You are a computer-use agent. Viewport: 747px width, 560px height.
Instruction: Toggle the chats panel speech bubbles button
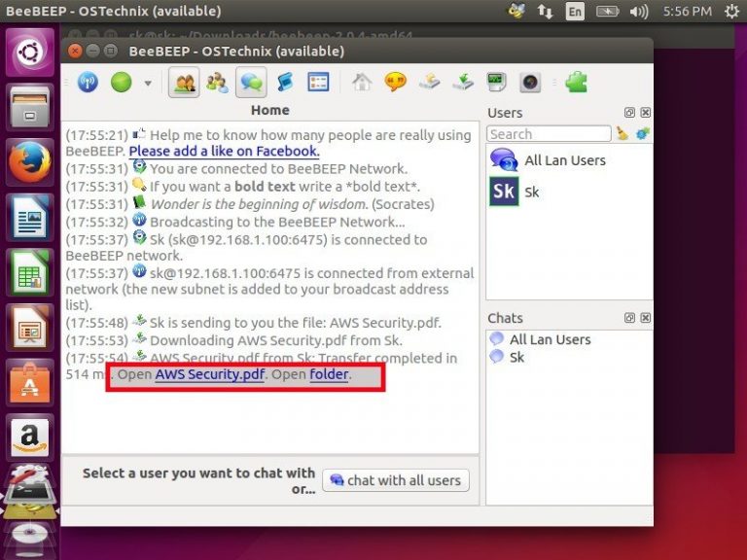[251, 83]
